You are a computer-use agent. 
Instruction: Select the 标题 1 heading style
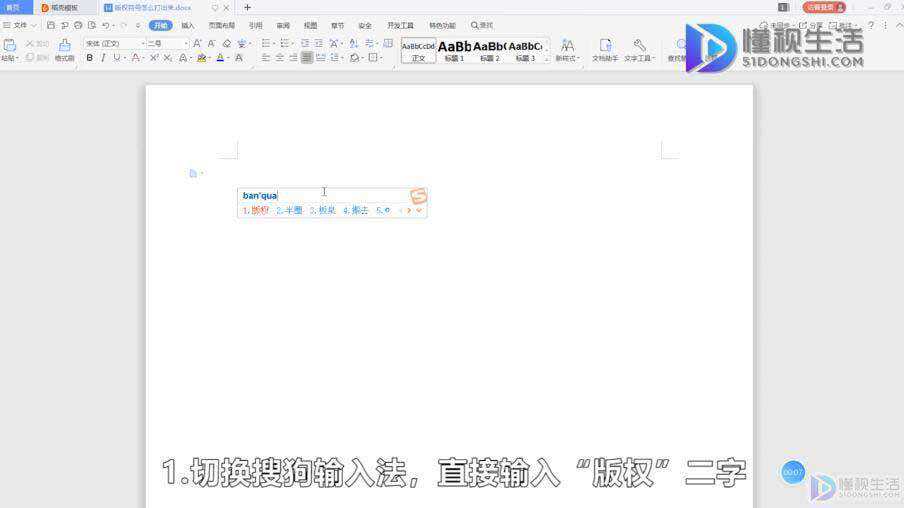pyautogui.click(x=454, y=51)
